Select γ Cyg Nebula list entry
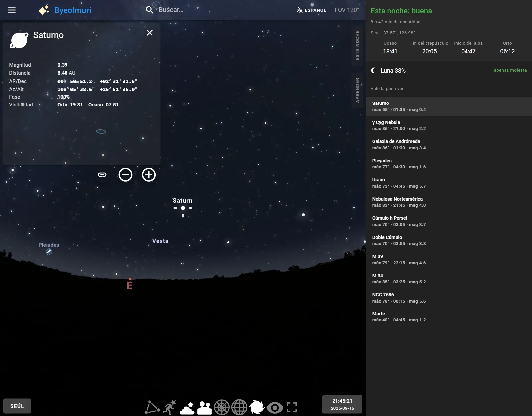The width and height of the screenshot is (532, 416). coord(449,125)
